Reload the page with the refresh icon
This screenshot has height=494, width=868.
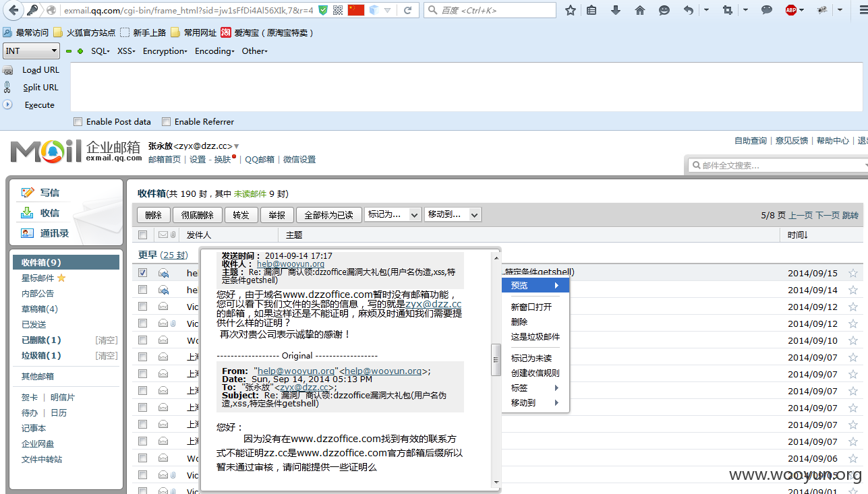click(x=407, y=10)
